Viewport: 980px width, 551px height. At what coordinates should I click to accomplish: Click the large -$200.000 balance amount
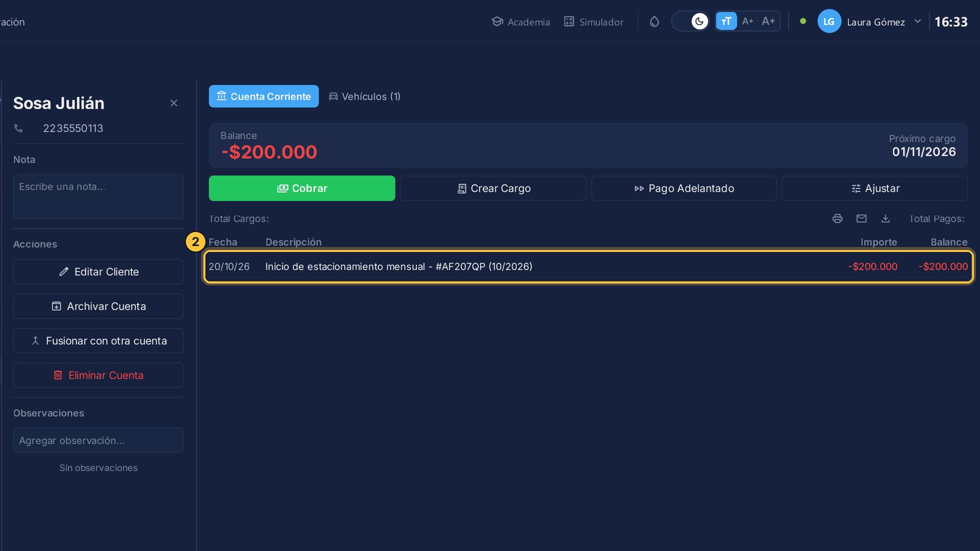pyautogui.click(x=269, y=152)
